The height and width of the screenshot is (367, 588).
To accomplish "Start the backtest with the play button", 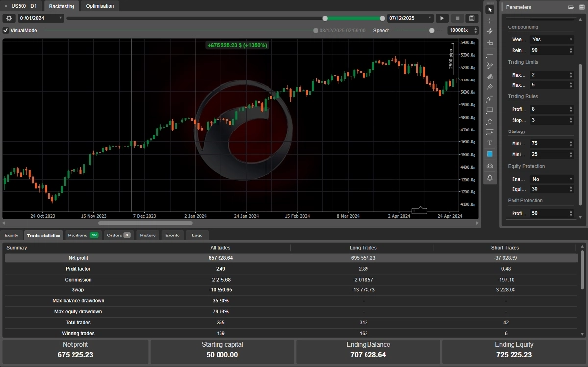I will [442, 18].
